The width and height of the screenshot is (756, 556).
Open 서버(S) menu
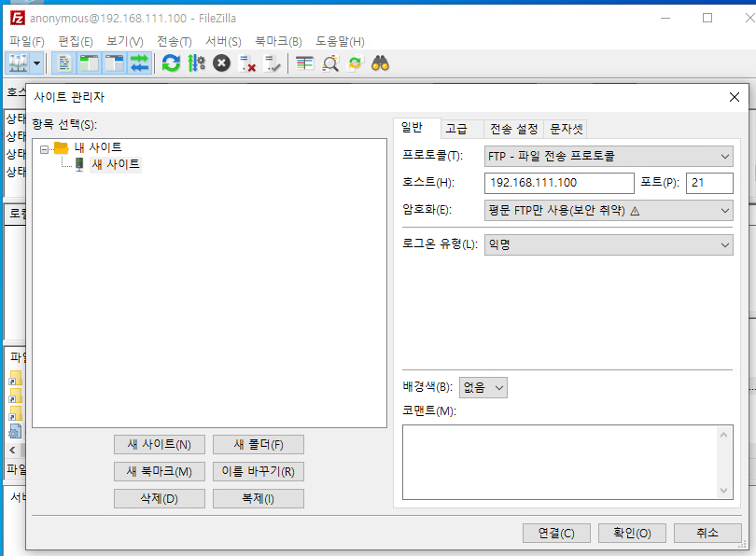223,41
